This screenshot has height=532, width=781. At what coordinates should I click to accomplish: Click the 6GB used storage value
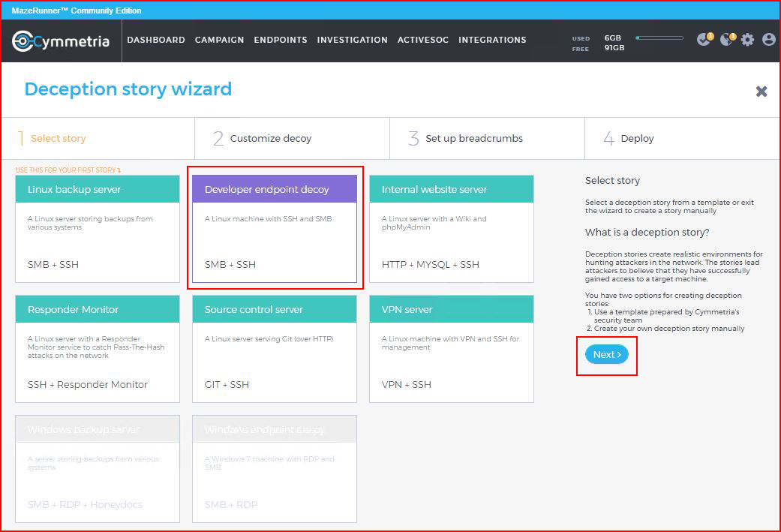(613, 38)
